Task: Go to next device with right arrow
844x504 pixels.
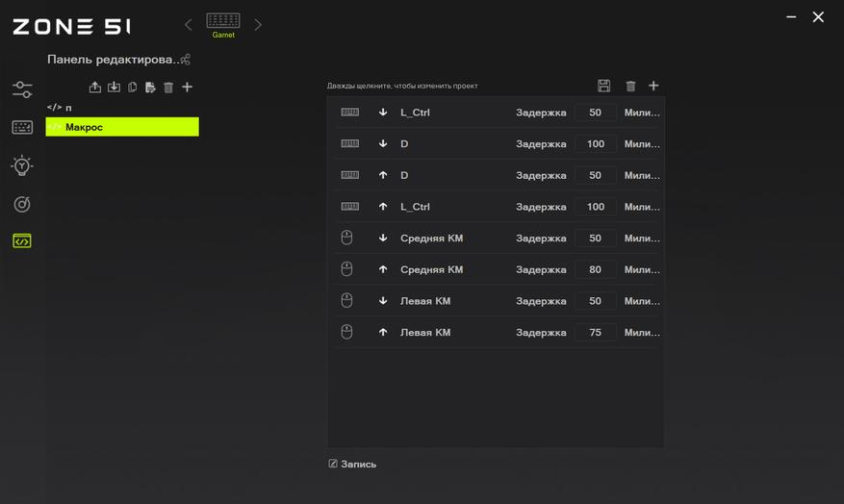Action: tap(258, 25)
